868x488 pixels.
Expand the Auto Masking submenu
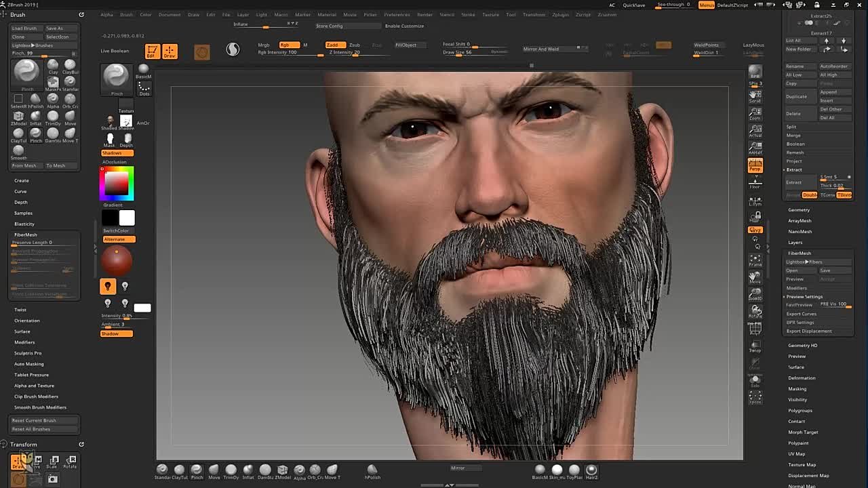pyautogui.click(x=28, y=364)
